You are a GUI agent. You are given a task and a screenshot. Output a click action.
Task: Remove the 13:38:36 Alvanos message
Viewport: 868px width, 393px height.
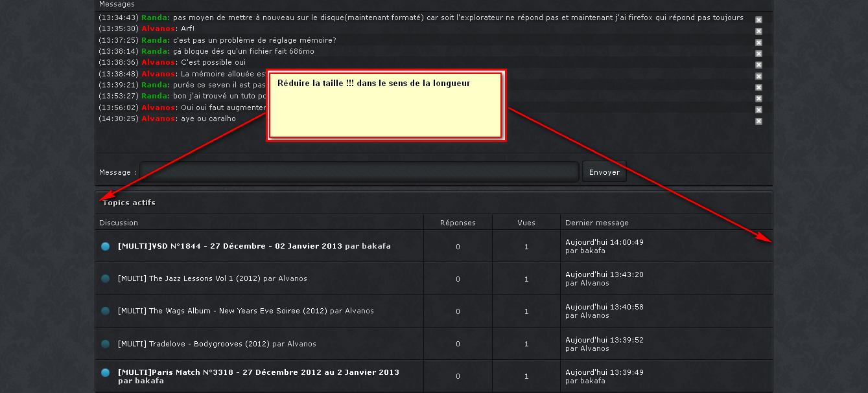pos(758,65)
